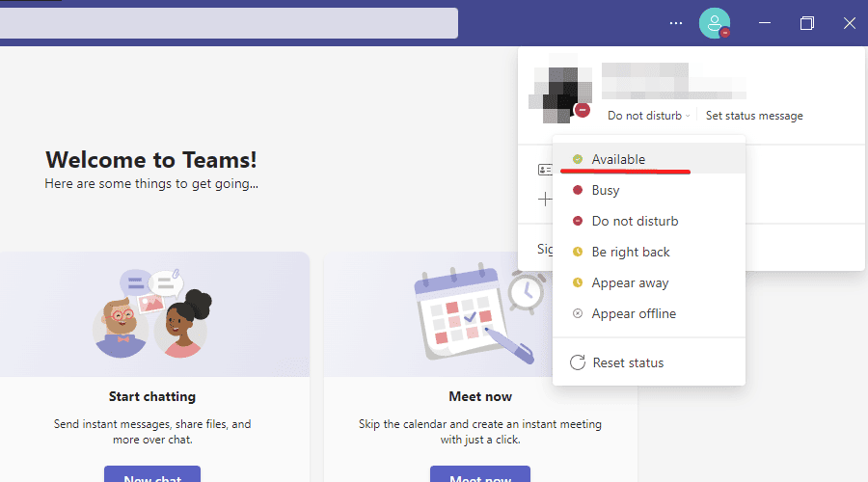This screenshot has height=482, width=868.
Task: Click the Meet now button
Action: [x=480, y=474]
